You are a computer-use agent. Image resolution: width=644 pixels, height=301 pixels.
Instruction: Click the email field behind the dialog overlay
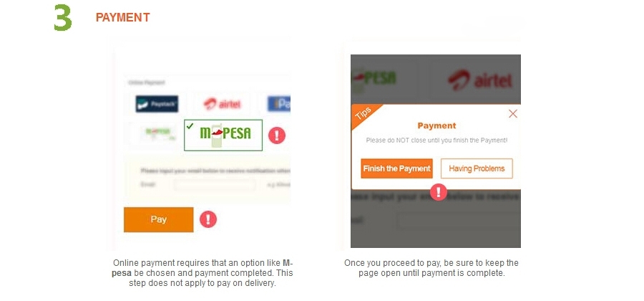[459, 221]
